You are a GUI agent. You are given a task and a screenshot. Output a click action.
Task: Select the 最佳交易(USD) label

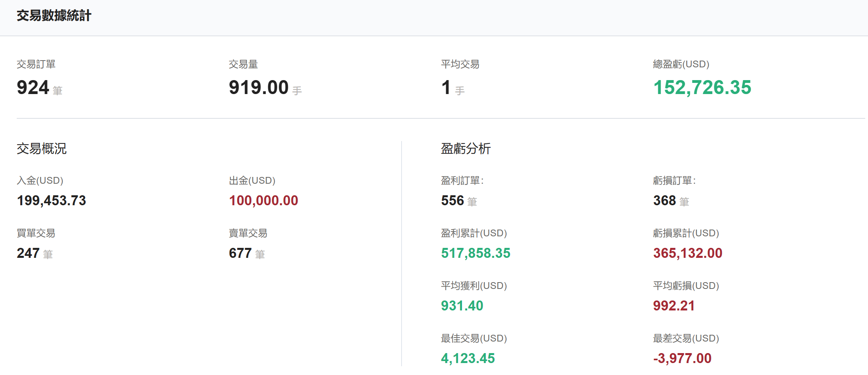point(474,338)
